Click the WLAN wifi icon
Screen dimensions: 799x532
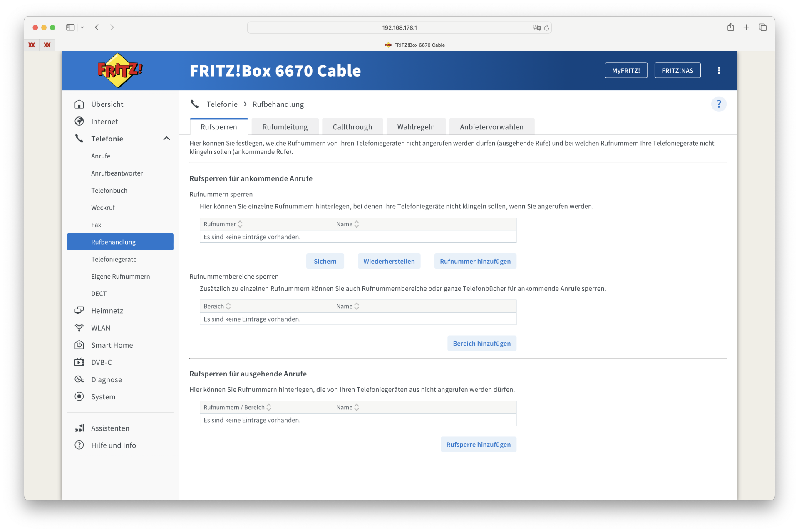[79, 328]
